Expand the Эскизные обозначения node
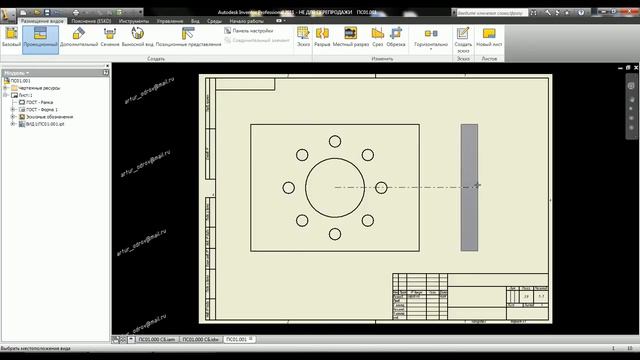The image size is (640, 360). [x=13, y=117]
